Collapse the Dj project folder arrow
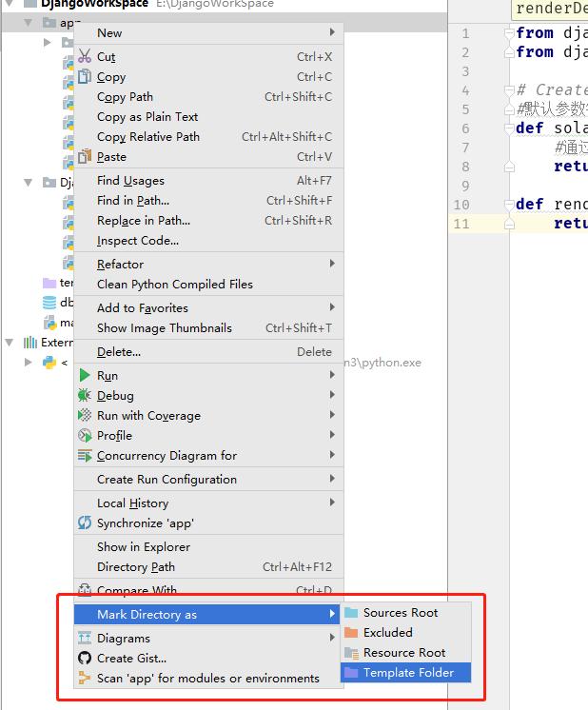 [x=29, y=183]
